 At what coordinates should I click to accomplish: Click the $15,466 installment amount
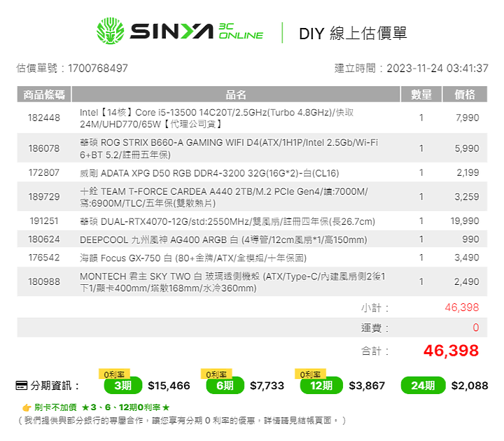click(x=169, y=386)
